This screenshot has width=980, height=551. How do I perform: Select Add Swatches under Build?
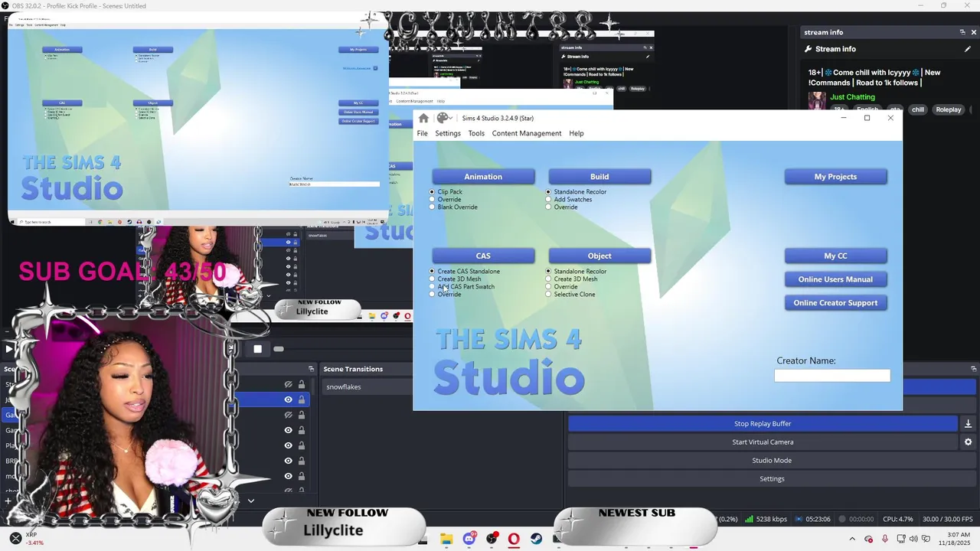pyautogui.click(x=548, y=200)
